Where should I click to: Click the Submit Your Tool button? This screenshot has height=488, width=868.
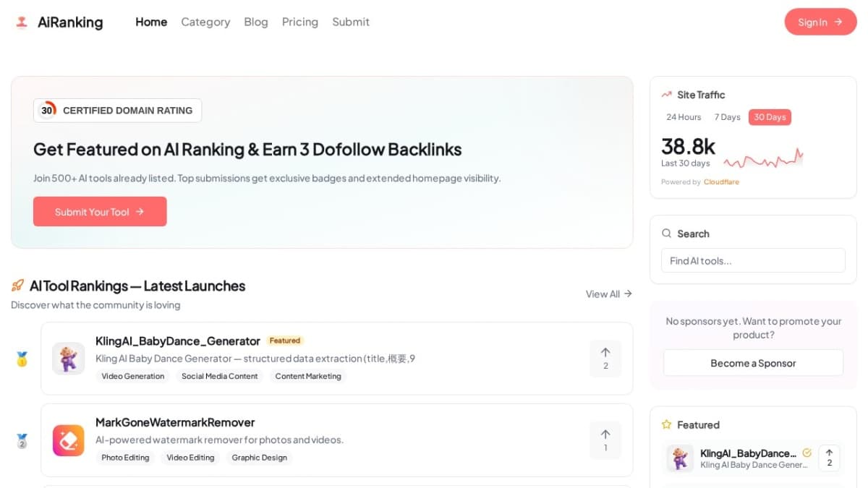coord(100,211)
